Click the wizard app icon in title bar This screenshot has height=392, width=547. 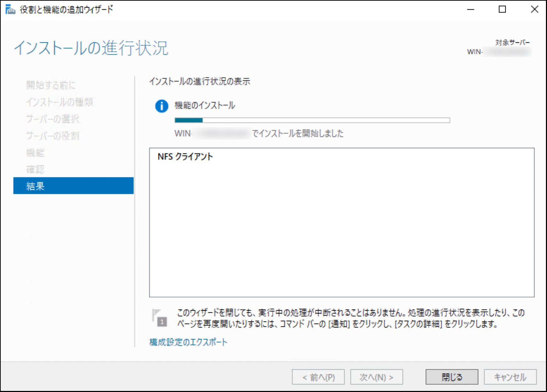point(10,9)
